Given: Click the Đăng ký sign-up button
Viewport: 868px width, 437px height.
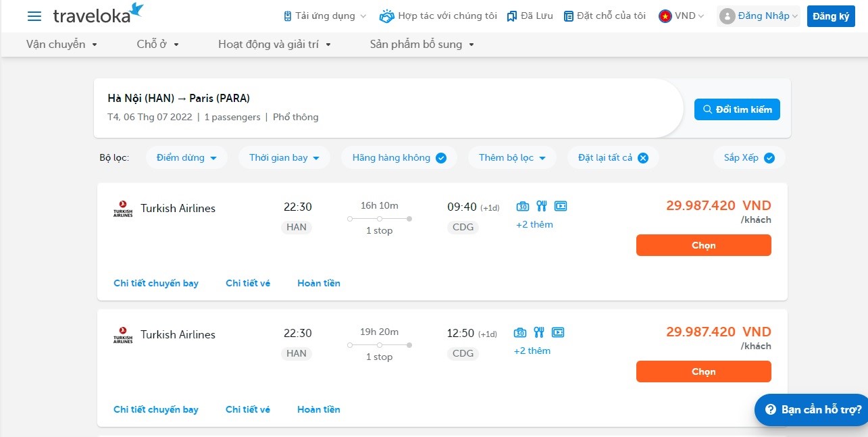Looking at the screenshot, I should [x=830, y=16].
